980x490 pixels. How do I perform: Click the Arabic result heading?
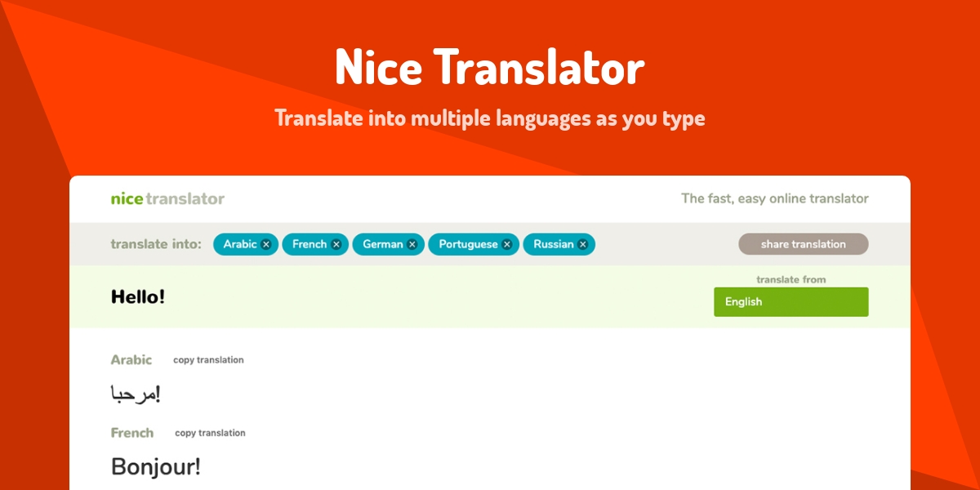coord(131,360)
